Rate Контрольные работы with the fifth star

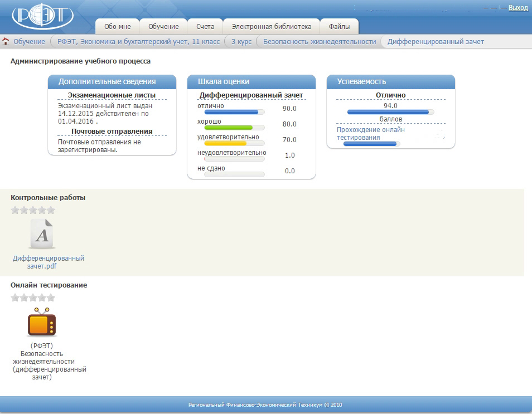point(51,210)
